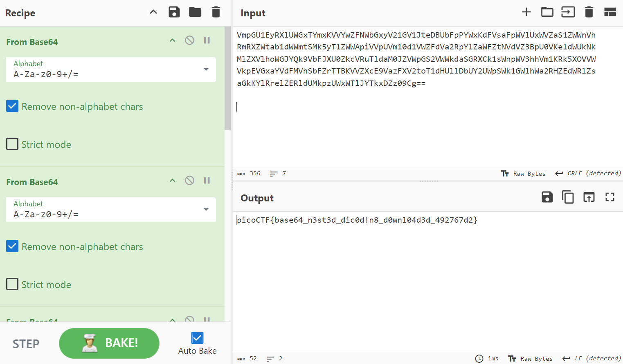Clear the recipe with the trash icon
Screen dimensions: 623x364
click(x=216, y=12)
